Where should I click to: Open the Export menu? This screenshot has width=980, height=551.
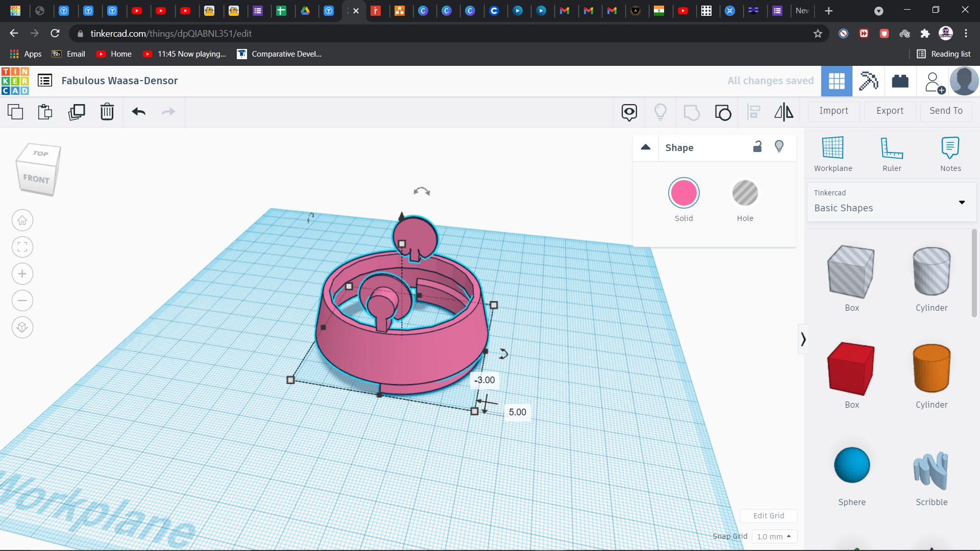click(890, 111)
